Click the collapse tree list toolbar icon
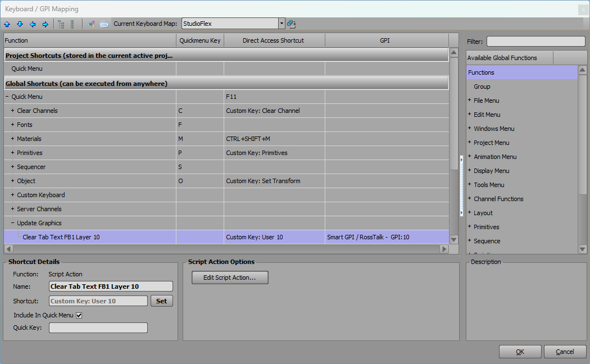The image size is (590, 364). point(72,24)
